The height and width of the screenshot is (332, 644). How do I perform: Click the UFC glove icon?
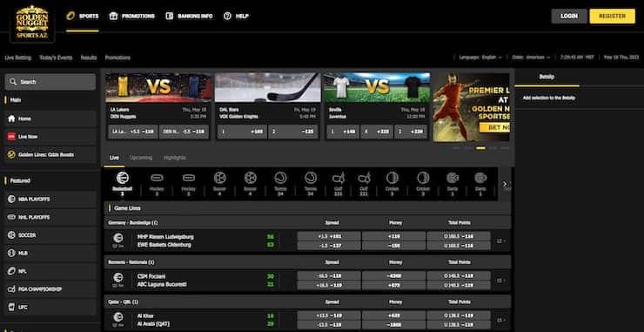(11, 308)
